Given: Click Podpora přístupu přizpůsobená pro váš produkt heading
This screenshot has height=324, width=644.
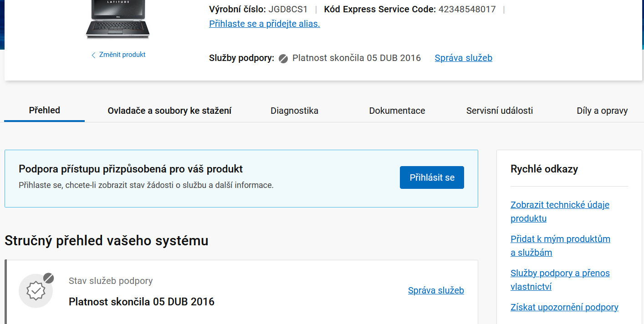Looking at the screenshot, I should click(x=131, y=169).
